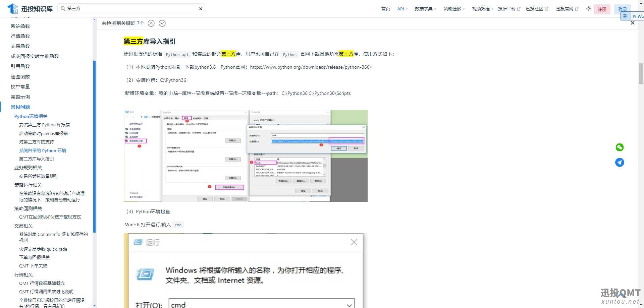Open 对第三方库的支持 entry
Screen dimensions: 644x308
pos(37,142)
